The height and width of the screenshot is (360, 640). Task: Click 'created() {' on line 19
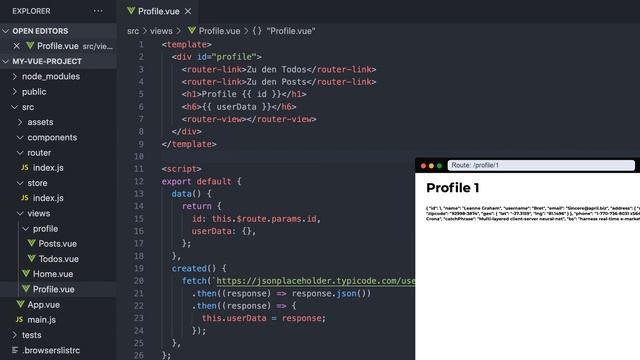[x=199, y=269]
